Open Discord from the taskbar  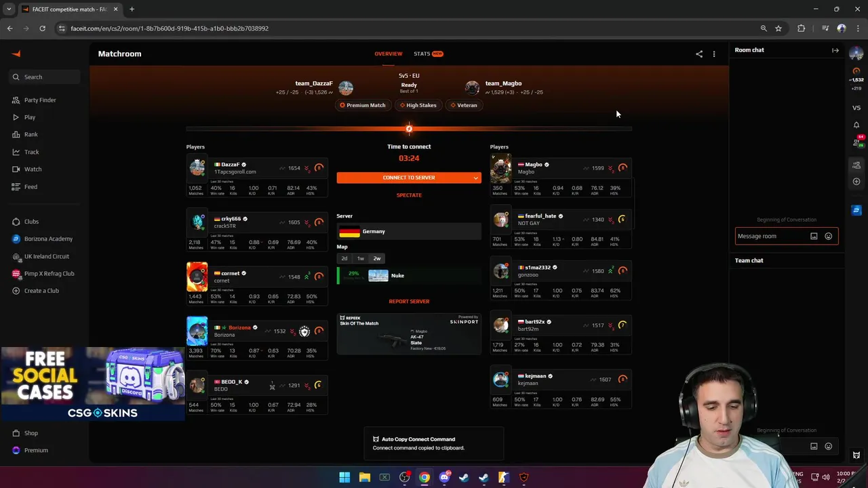[x=444, y=477]
